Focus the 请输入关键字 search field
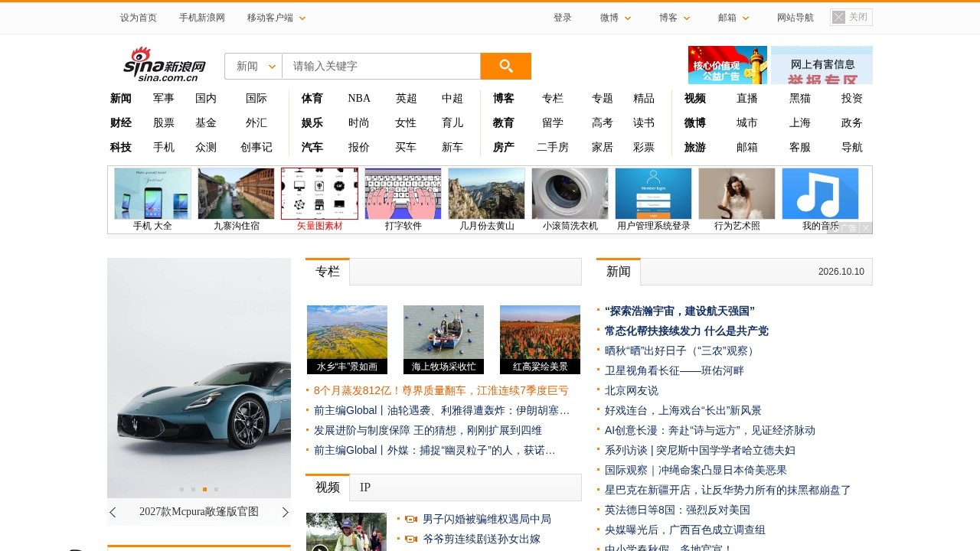This screenshot has width=980, height=551. click(381, 66)
